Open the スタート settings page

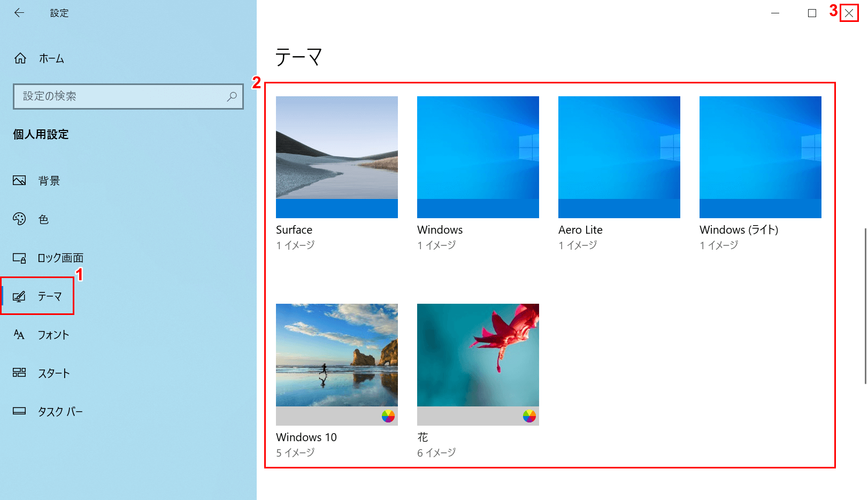click(54, 373)
